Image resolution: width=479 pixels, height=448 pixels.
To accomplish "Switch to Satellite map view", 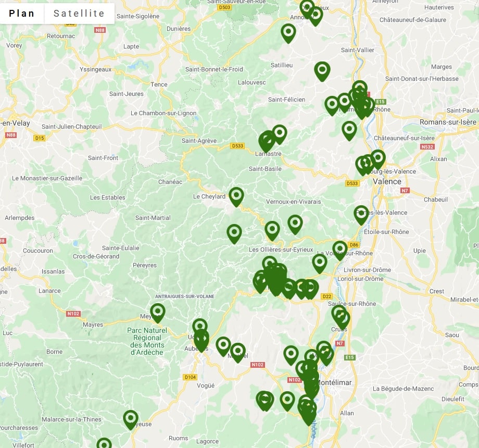I will (79, 14).
